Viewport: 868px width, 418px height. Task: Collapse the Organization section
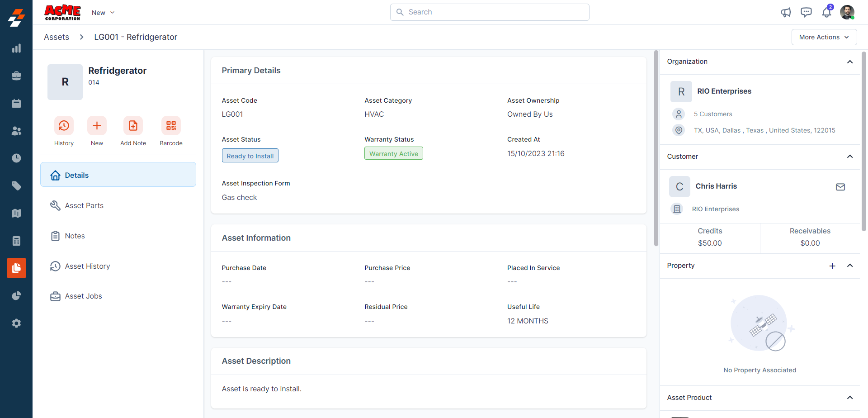(850, 62)
